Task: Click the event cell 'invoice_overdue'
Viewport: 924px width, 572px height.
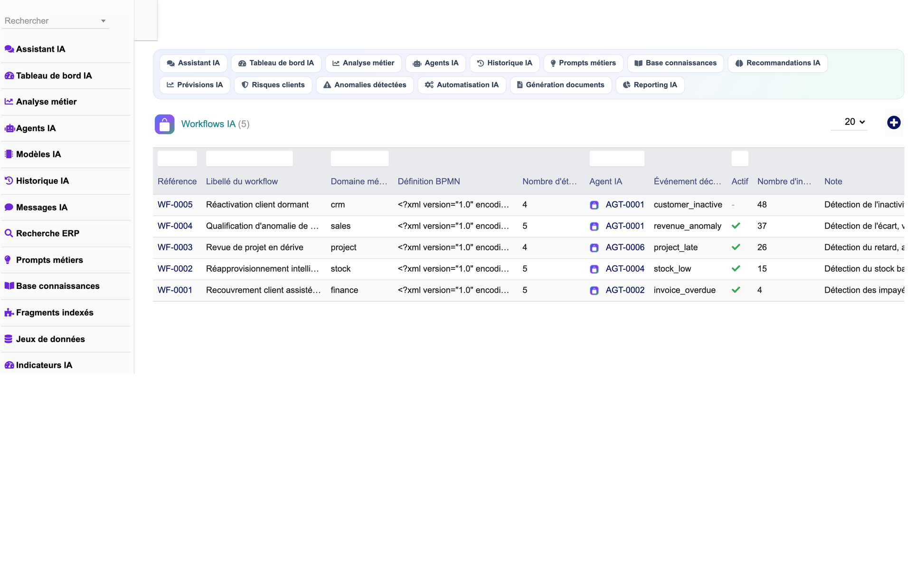Action: pyautogui.click(x=685, y=290)
